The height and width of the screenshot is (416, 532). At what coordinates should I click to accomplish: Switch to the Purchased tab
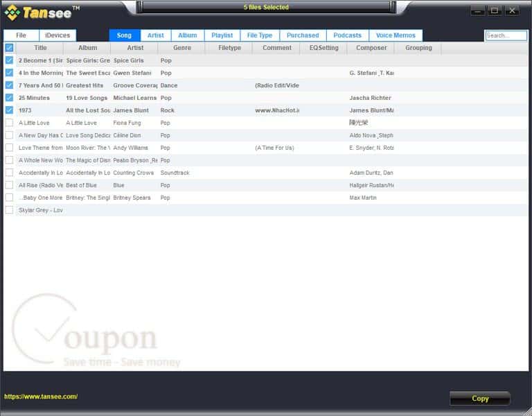click(x=303, y=35)
